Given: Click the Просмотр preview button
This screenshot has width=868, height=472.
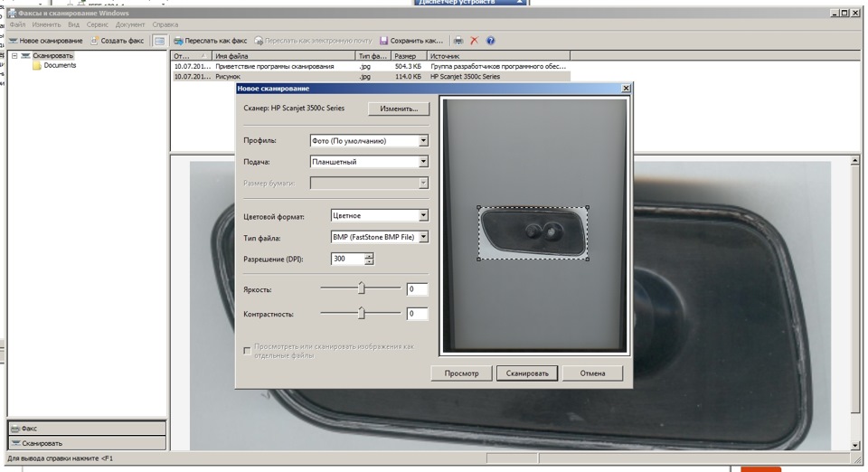Looking at the screenshot, I should pyautogui.click(x=461, y=373).
